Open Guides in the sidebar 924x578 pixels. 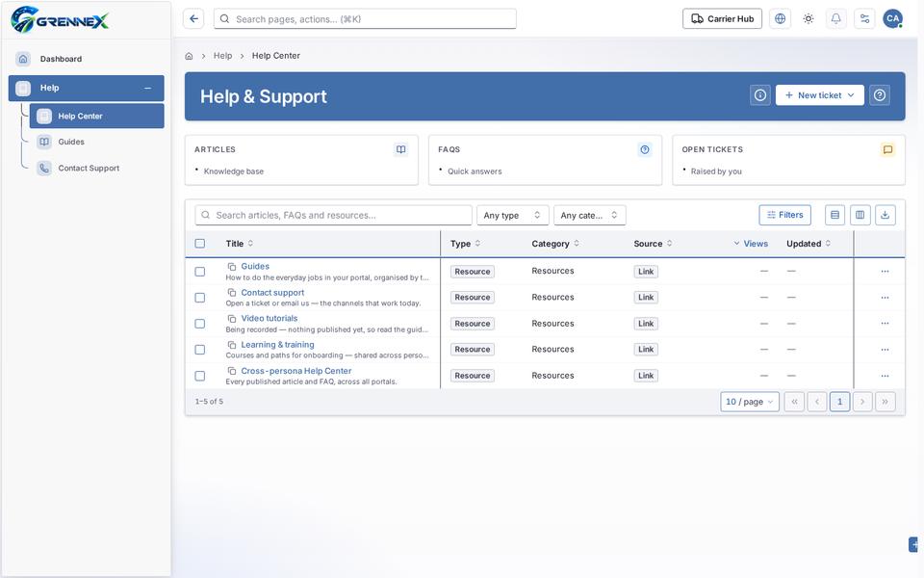point(96,143)
